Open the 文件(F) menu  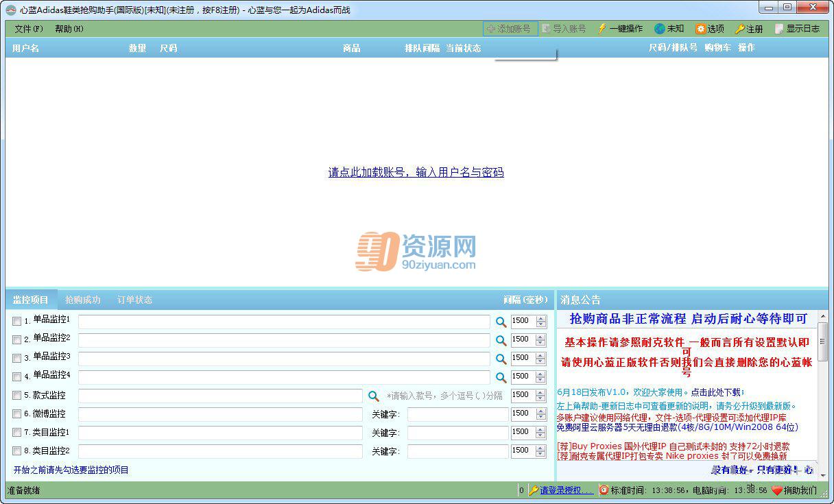[x=28, y=29]
